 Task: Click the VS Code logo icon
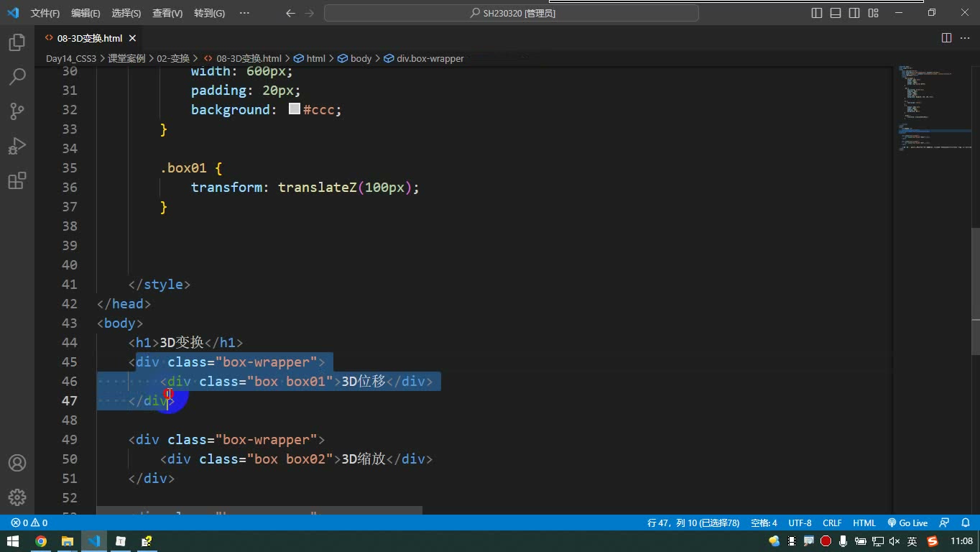pos(13,13)
